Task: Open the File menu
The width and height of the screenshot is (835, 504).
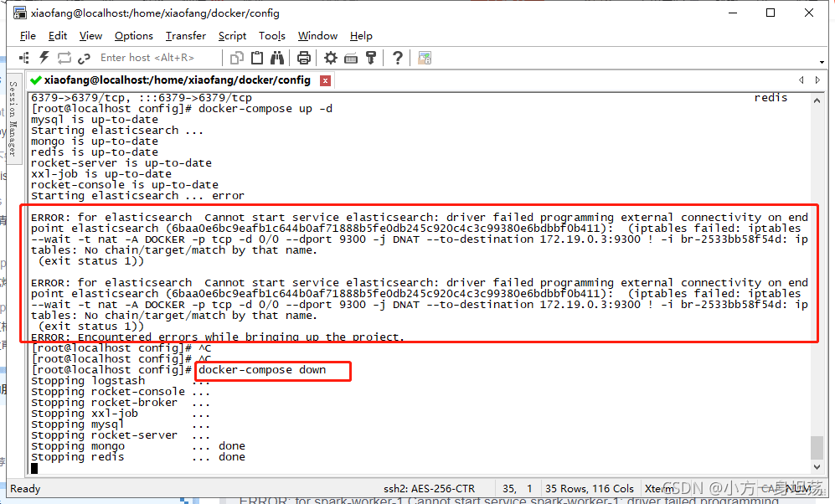Action: coord(28,36)
